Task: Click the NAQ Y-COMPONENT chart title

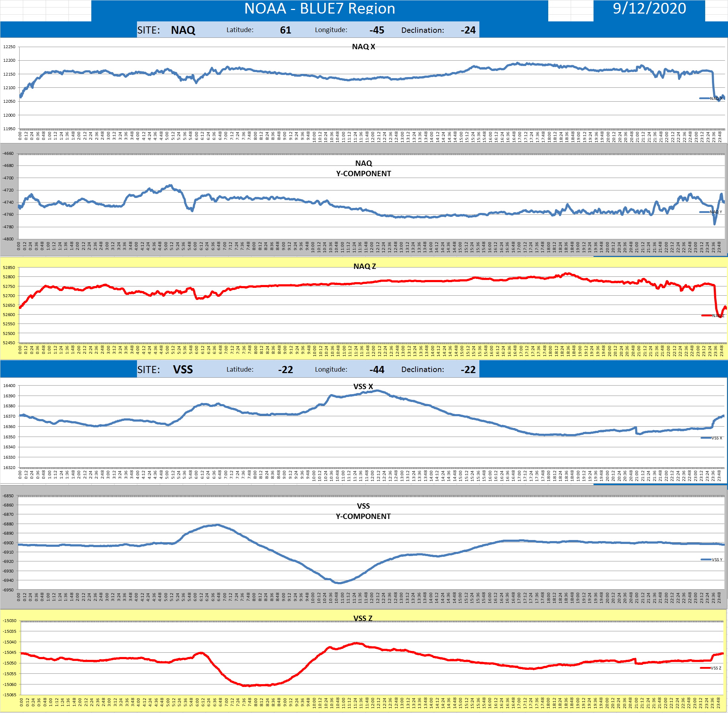Action: tap(363, 168)
